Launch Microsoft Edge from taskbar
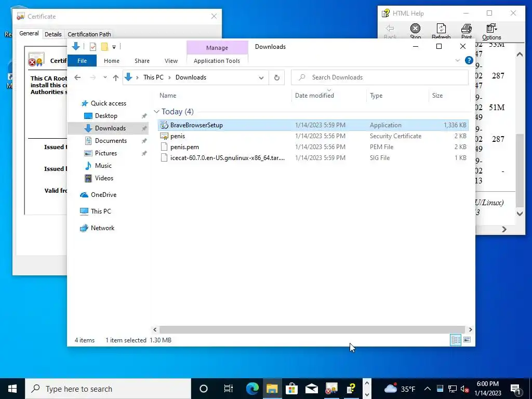532x399 pixels. pos(252,389)
